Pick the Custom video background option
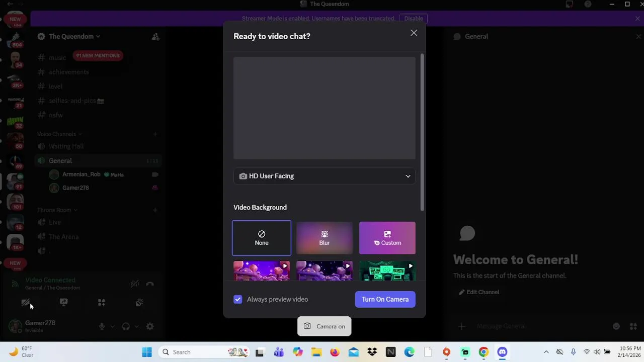This screenshot has width=644, height=362. (387, 238)
